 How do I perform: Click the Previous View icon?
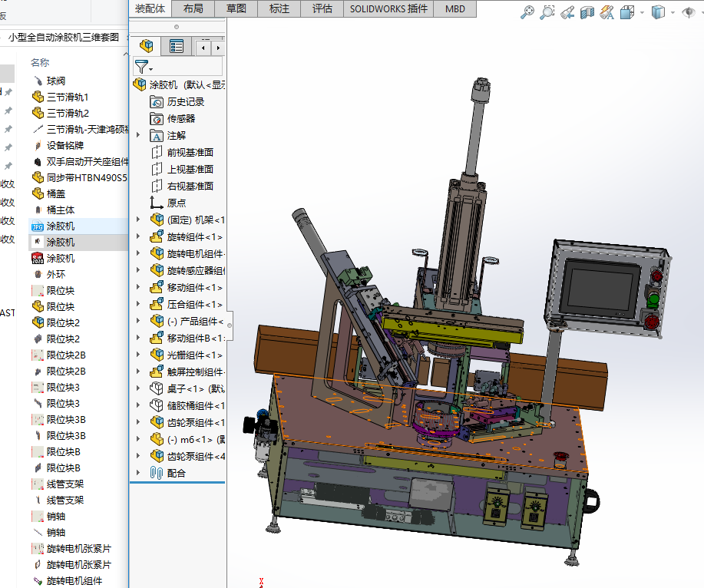(567, 12)
